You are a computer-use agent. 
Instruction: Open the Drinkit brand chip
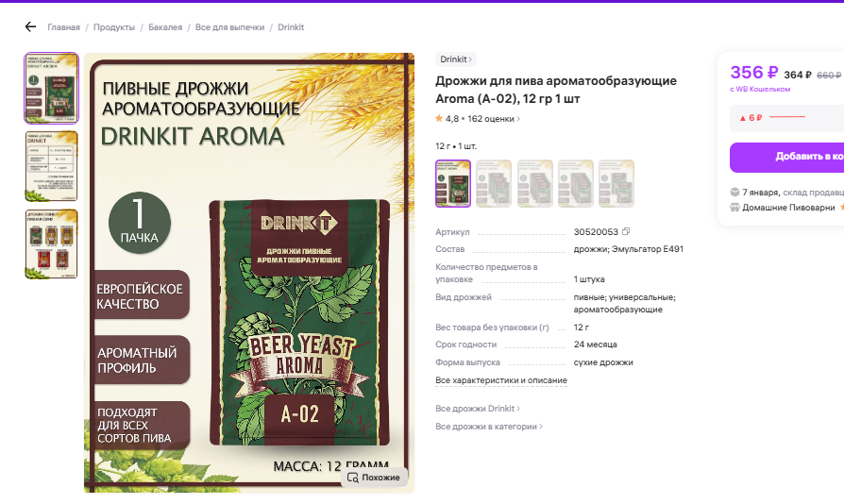pos(455,59)
